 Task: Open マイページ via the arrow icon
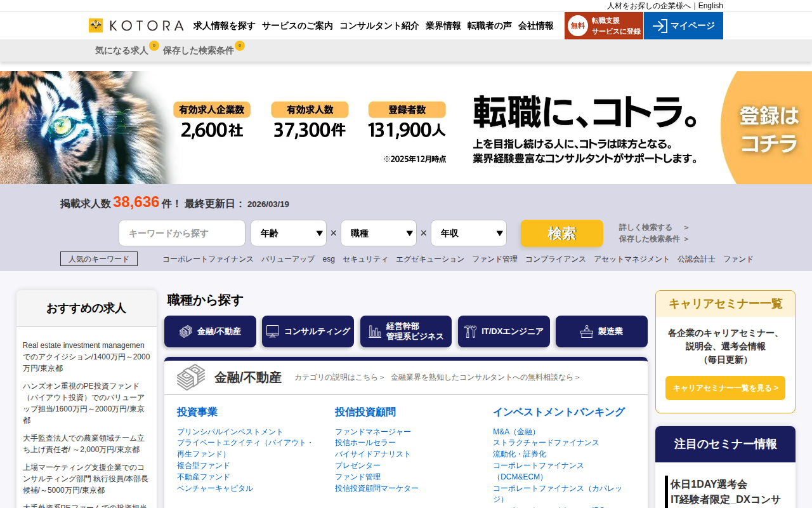660,26
